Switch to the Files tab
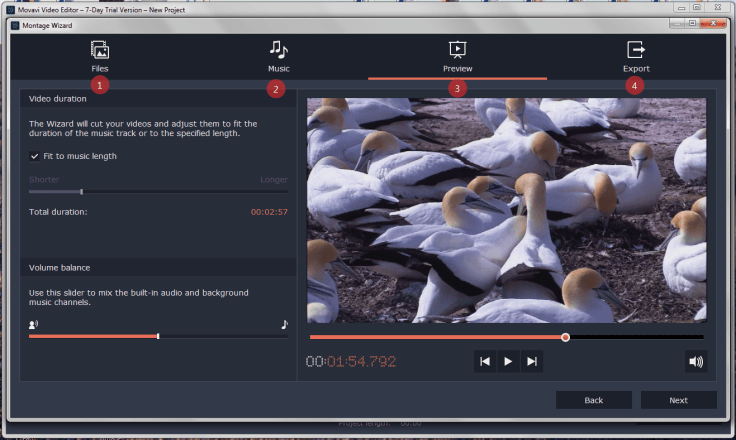This screenshot has height=440, width=736. click(x=99, y=68)
